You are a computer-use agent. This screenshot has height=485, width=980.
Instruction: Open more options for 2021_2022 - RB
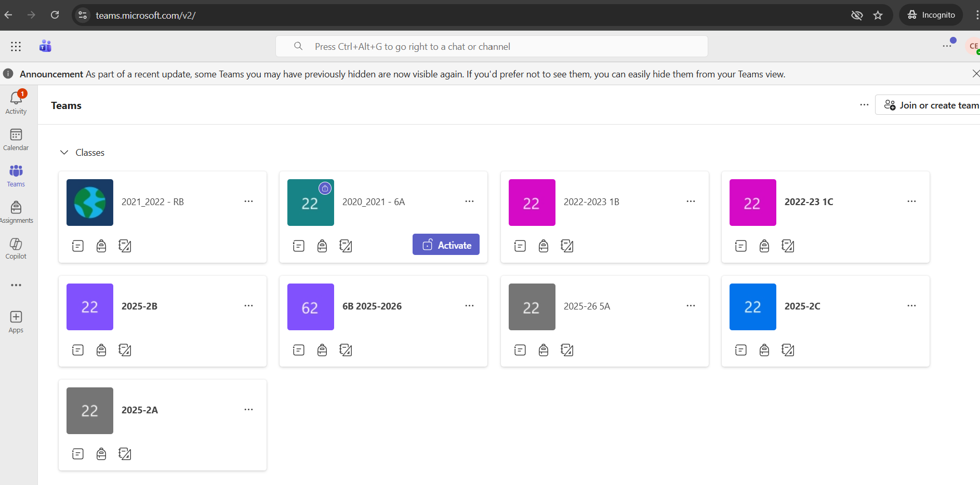click(x=249, y=201)
